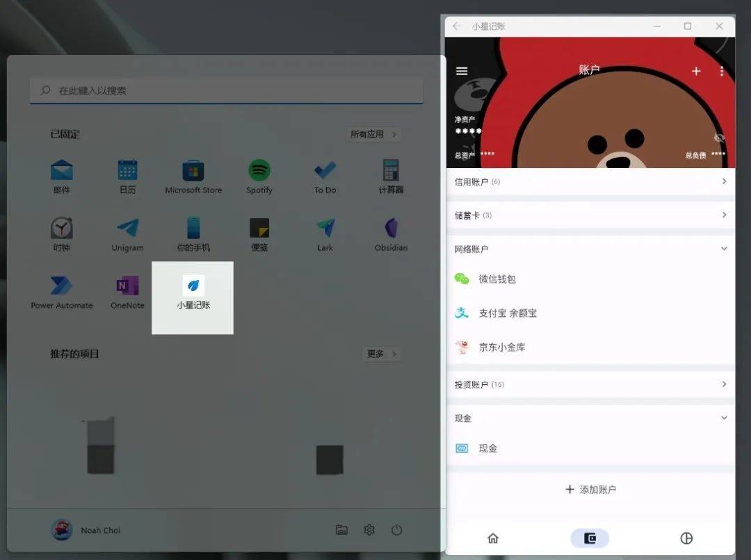Expand the 投资账户 section
Viewport: 751px width, 560px height.
[590, 384]
